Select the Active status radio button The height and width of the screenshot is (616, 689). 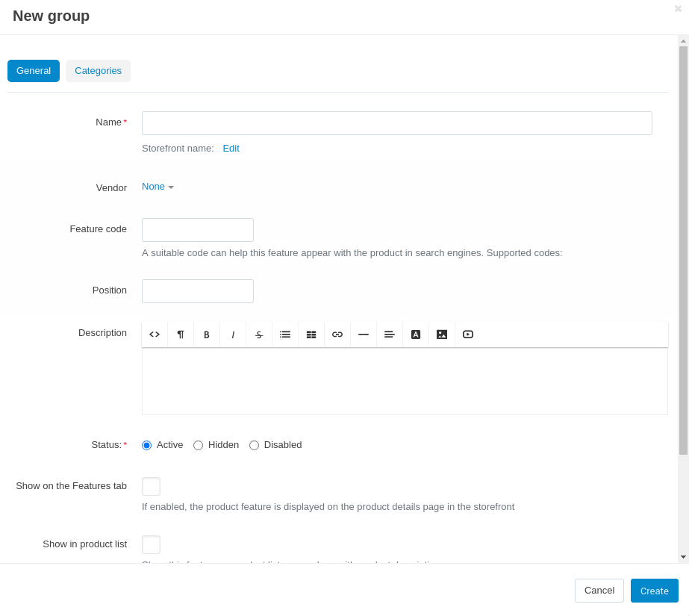(x=147, y=445)
